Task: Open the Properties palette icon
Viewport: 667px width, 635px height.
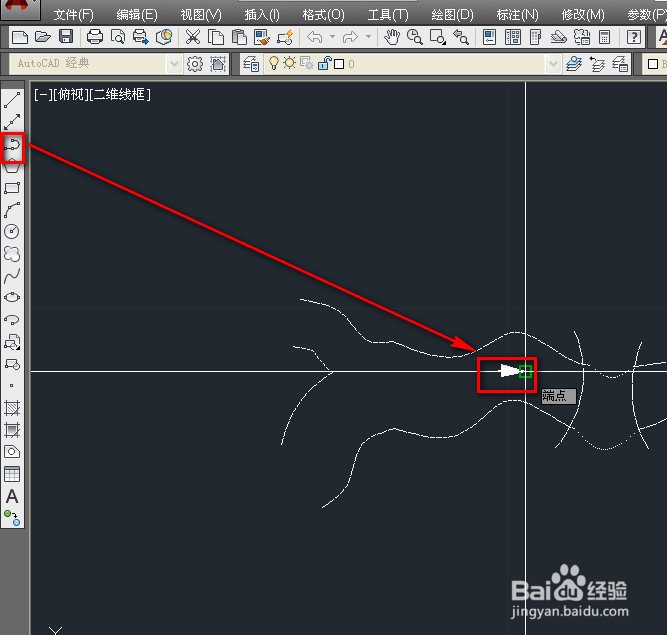Action: pos(489,37)
